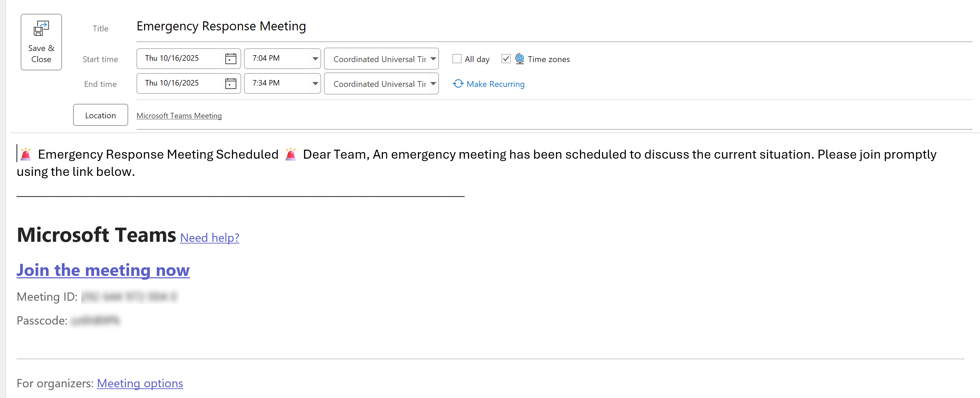Viewport: 980px width, 398px height.
Task: Enable the All day checkbox
Action: click(457, 59)
